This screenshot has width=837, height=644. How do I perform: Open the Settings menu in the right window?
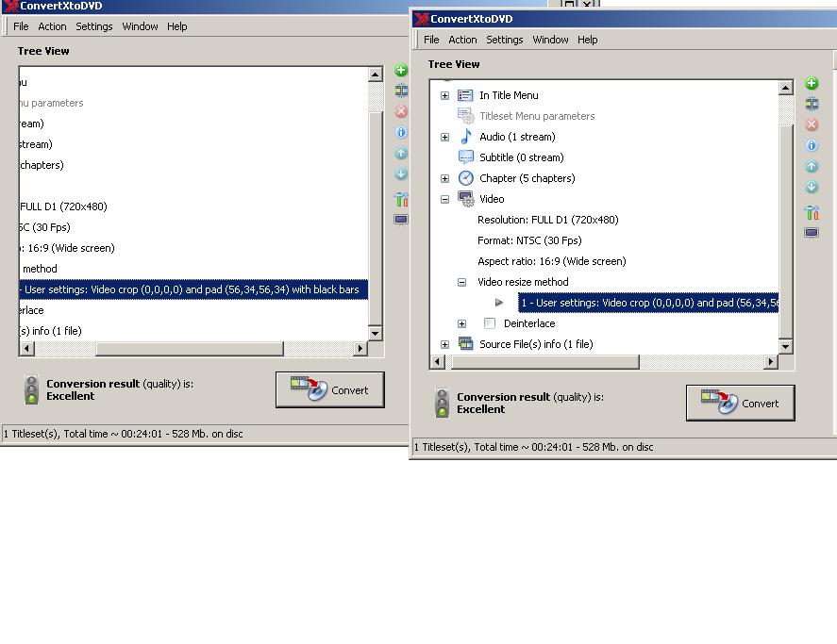[505, 40]
